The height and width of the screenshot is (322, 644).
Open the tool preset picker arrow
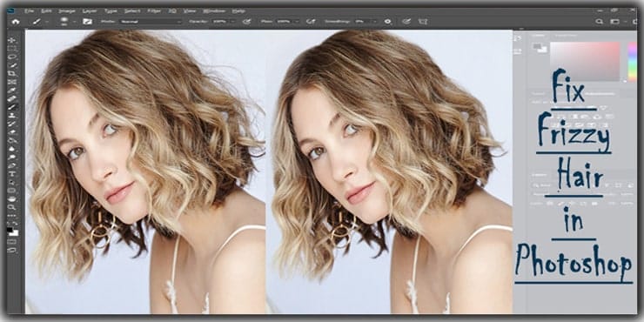pyautogui.click(x=47, y=22)
